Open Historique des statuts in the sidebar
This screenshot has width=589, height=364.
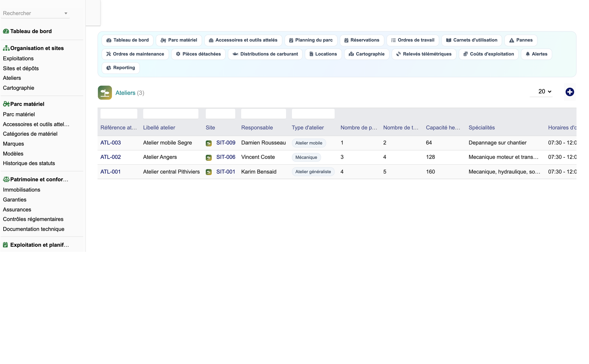click(29, 163)
